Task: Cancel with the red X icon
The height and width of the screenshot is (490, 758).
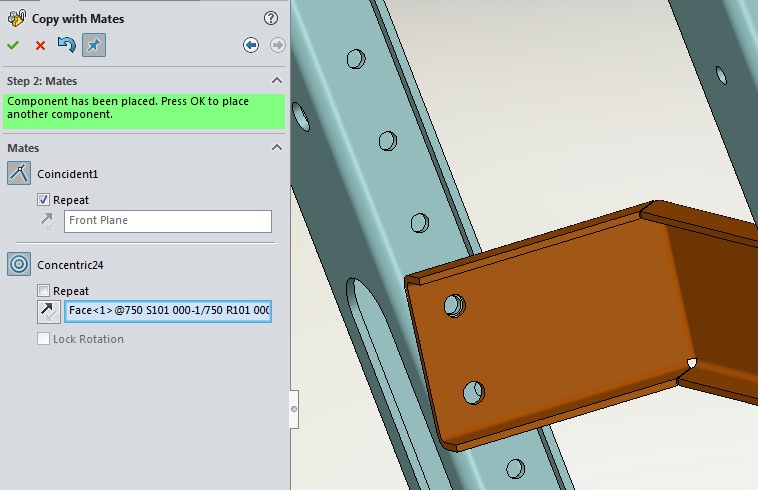Action: pyautogui.click(x=40, y=46)
